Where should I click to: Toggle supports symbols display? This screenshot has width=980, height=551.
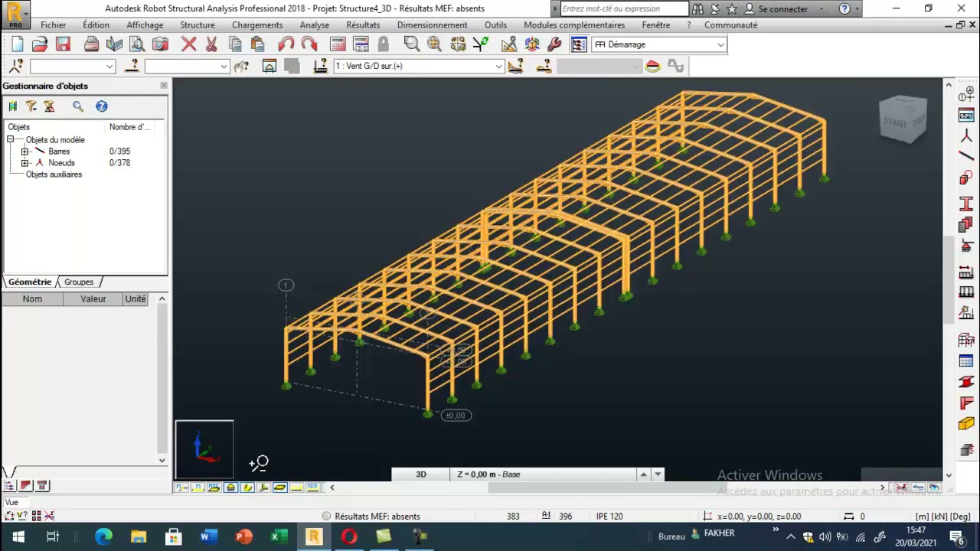click(230, 487)
